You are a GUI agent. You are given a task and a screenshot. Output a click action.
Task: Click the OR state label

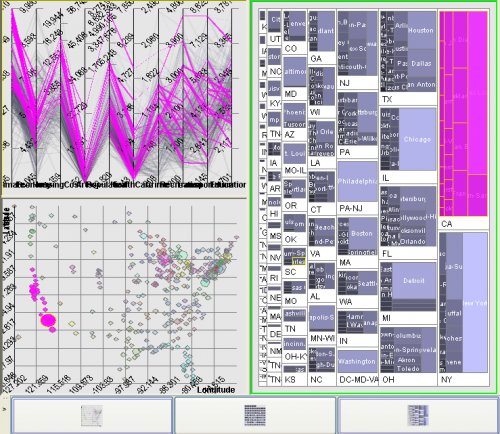point(291,206)
